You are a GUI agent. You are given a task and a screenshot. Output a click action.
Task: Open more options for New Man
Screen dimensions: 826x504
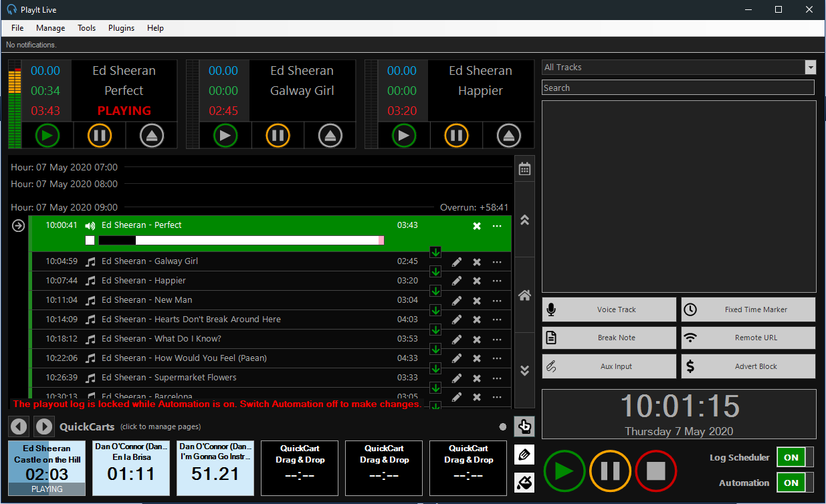point(497,301)
